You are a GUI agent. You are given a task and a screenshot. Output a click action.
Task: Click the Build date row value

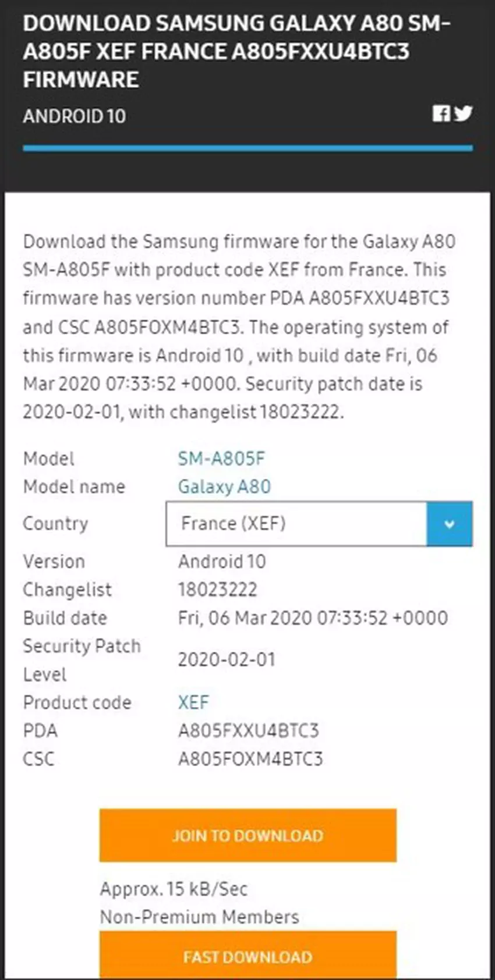pos(313,618)
